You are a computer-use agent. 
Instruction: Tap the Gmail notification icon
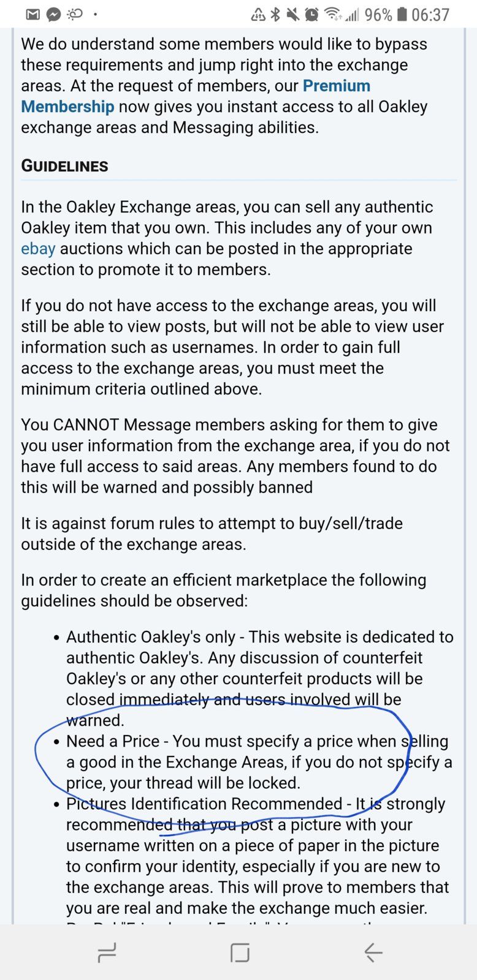[x=34, y=14]
